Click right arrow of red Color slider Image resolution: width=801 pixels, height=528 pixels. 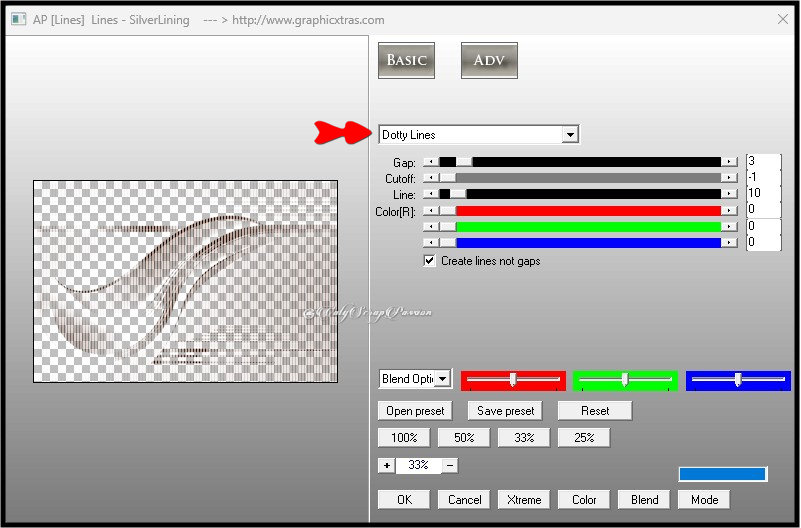point(730,210)
